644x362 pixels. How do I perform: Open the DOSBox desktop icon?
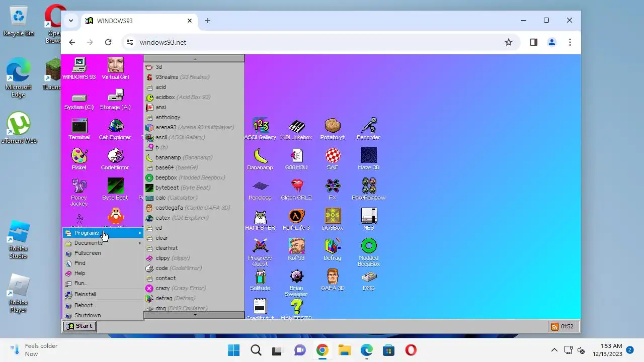pyautogui.click(x=333, y=220)
